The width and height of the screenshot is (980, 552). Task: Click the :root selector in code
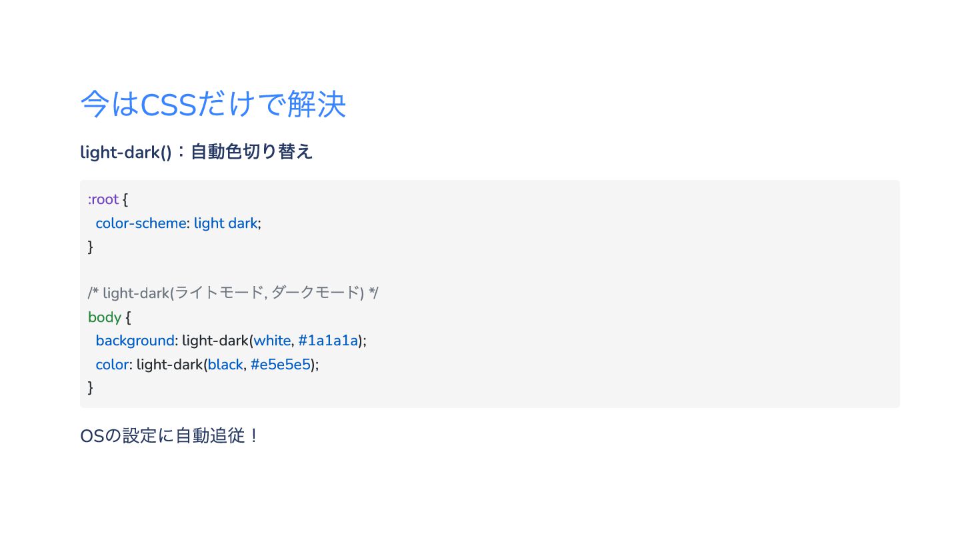coord(103,199)
